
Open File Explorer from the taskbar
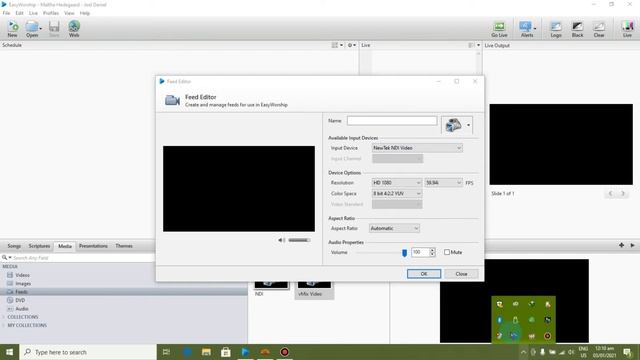[x=206, y=352]
